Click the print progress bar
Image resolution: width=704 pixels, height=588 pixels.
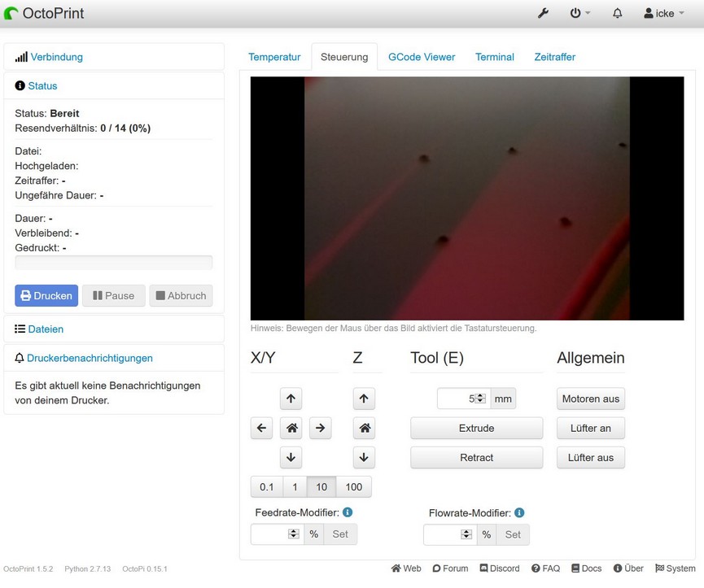coord(114,263)
